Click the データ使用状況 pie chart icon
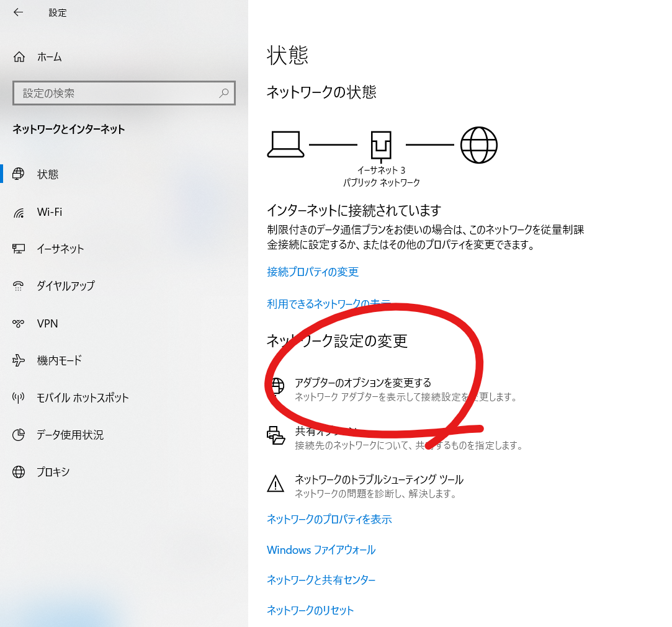 click(19, 435)
